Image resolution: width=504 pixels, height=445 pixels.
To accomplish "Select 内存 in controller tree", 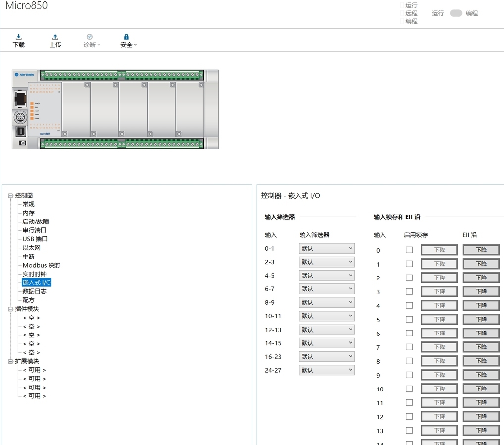I will [28, 213].
